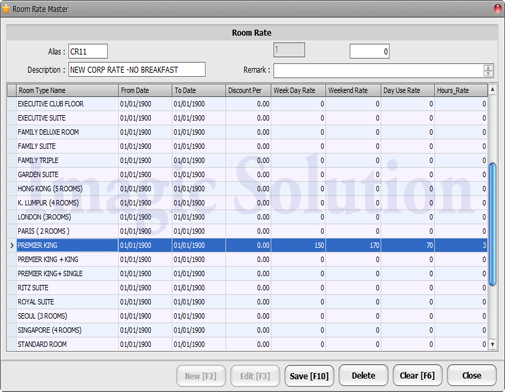The width and height of the screenshot is (505, 392).
Task: Click the Week Day Rate column header
Action: [298, 90]
